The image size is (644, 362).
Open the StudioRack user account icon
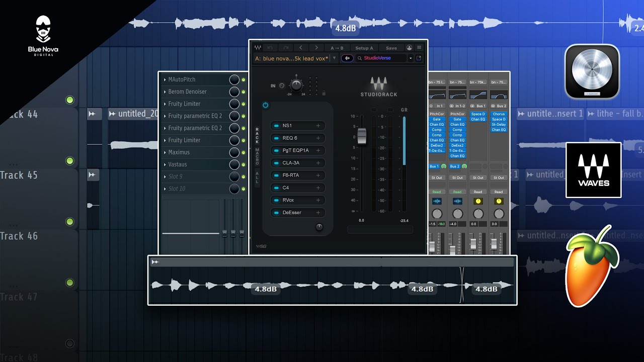click(409, 48)
